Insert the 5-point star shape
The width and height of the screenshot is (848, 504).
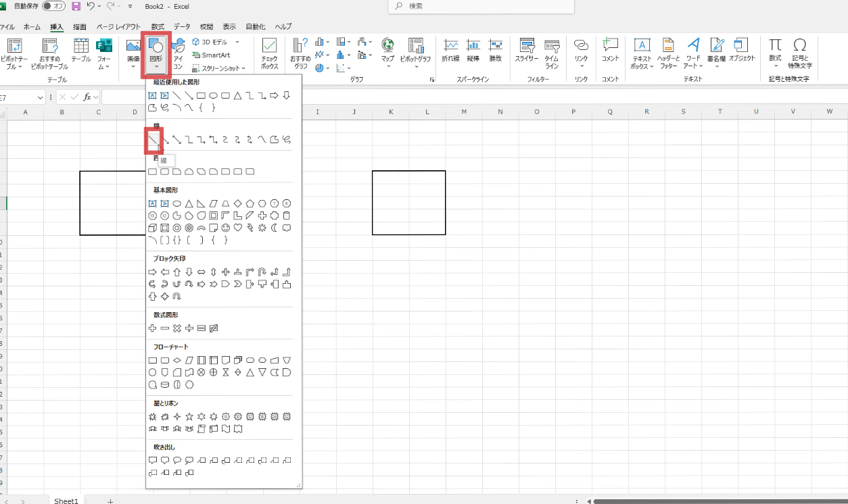189,416
